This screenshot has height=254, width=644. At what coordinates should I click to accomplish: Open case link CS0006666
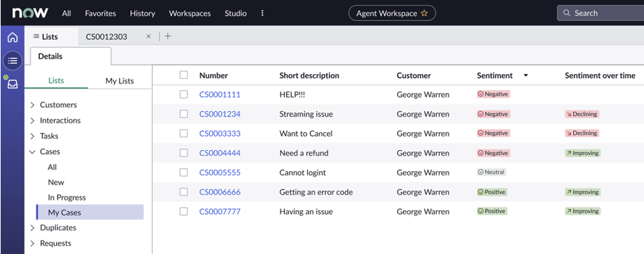(220, 192)
